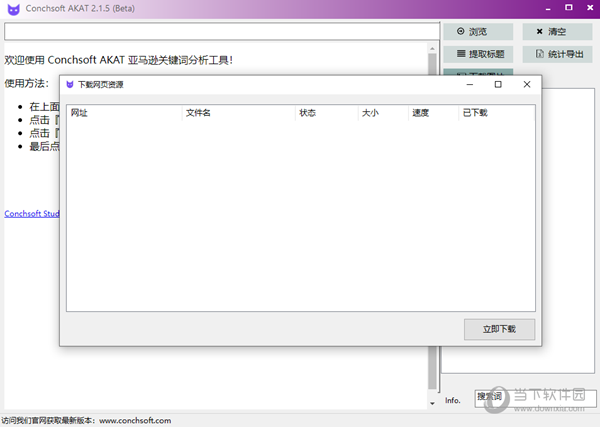Screen dimensions: 600x427
Task: Minimize the 下载网页资源 dialog
Action: (x=470, y=85)
